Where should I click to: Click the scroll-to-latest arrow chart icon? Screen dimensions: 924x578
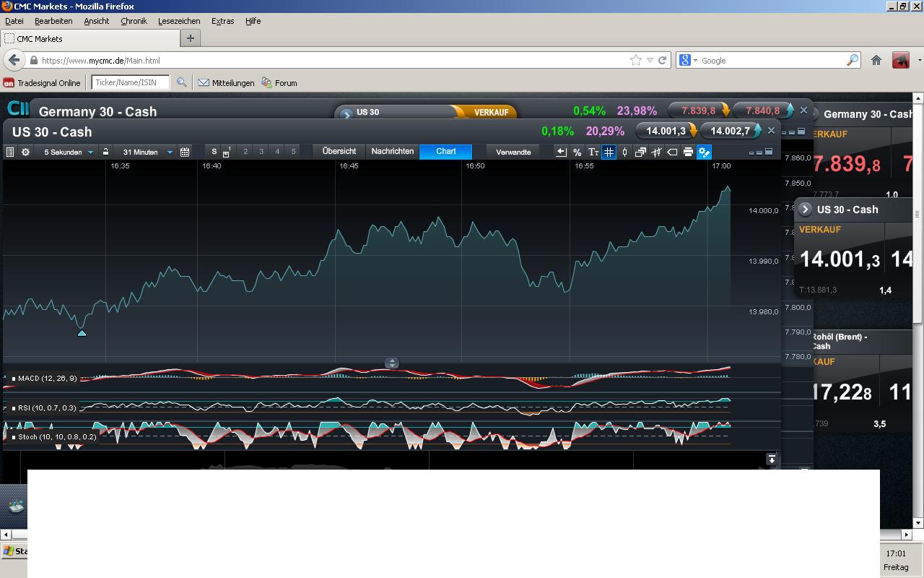coord(561,152)
